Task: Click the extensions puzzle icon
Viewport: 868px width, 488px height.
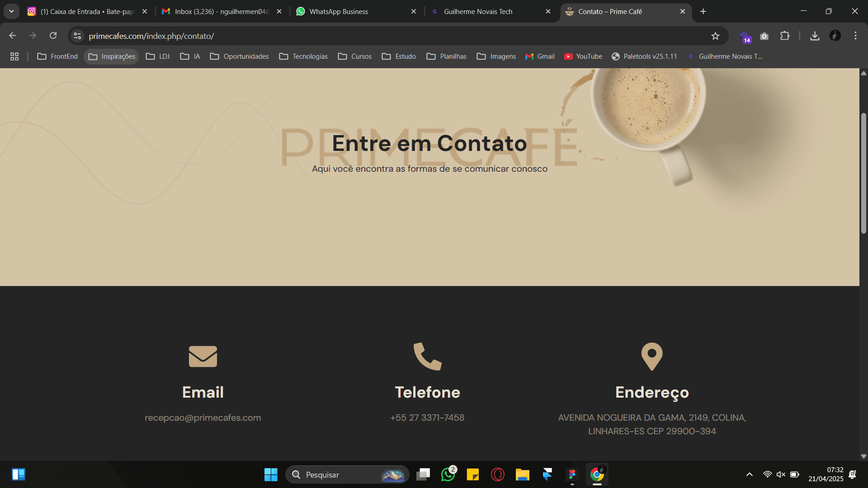Action: click(785, 36)
